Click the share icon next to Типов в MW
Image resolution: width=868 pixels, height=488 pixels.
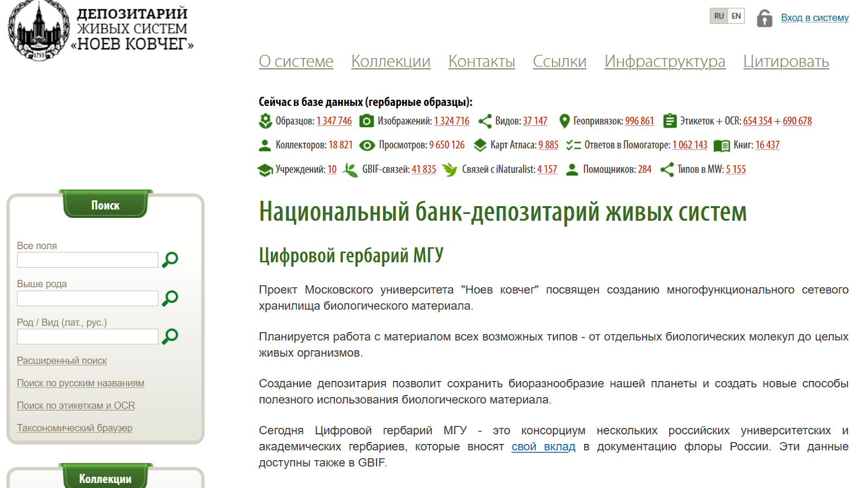tap(667, 169)
